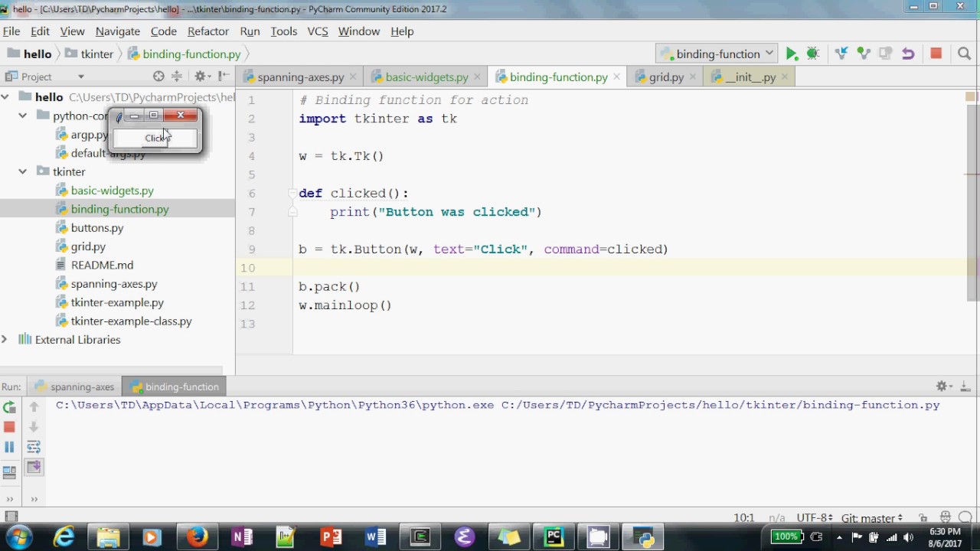The width and height of the screenshot is (980, 551).
Task: Show more Run panel actions chevron
Action: (9, 499)
